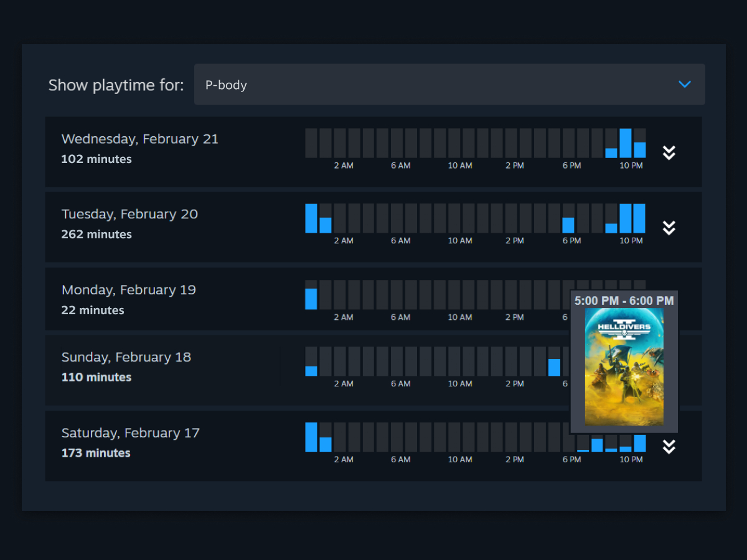
Task: Click Sunday's 5 PM blue playtime bar
Action: 554,367
